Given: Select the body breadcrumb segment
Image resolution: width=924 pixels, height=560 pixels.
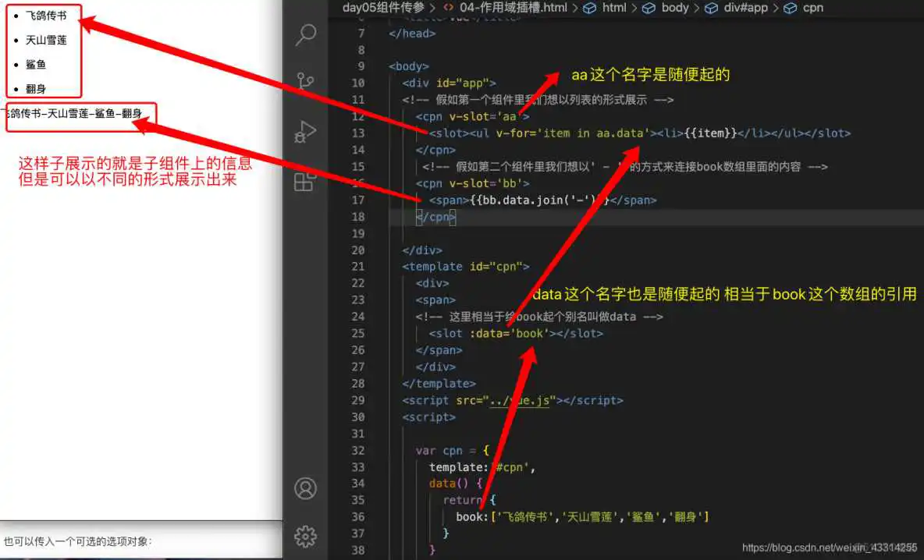Looking at the screenshot, I should tap(675, 8).
